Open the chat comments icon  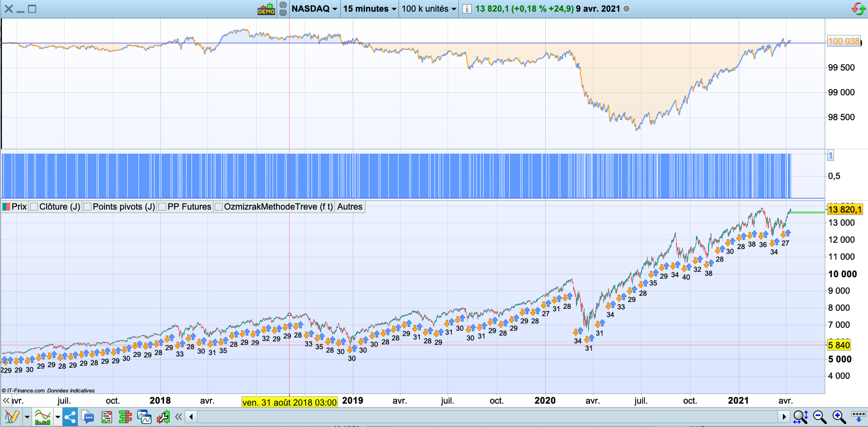coord(88,417)
